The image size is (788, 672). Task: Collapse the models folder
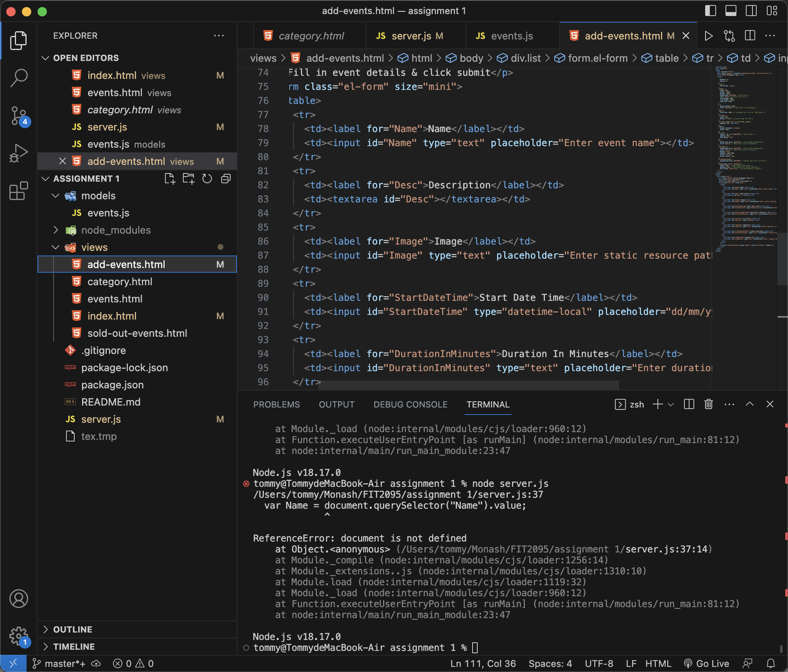(56, 196)
